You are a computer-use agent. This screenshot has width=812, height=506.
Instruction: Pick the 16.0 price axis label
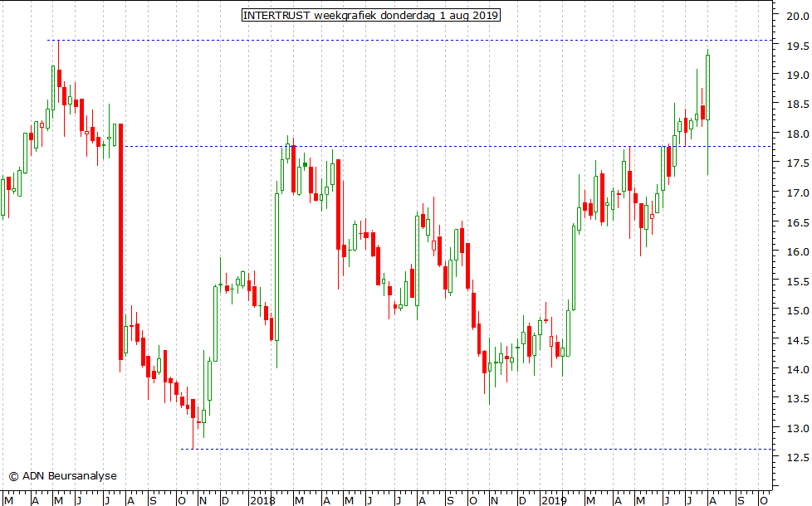point(797,252)
